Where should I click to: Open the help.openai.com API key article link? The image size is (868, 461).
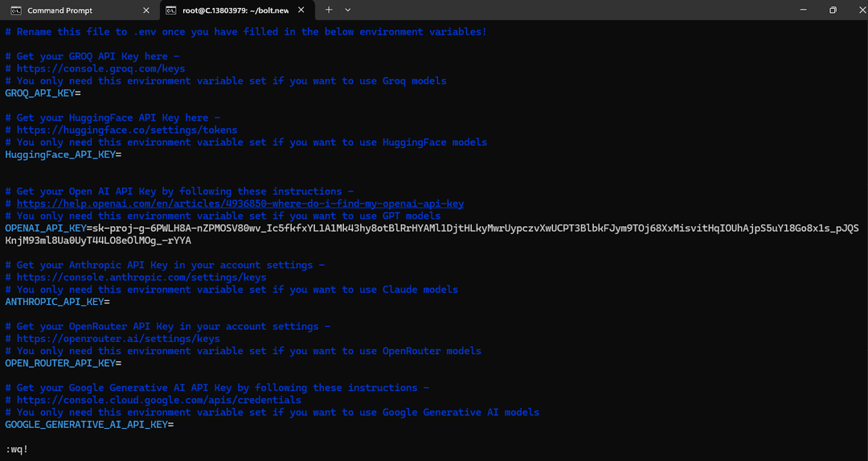[x=240, y=204]
